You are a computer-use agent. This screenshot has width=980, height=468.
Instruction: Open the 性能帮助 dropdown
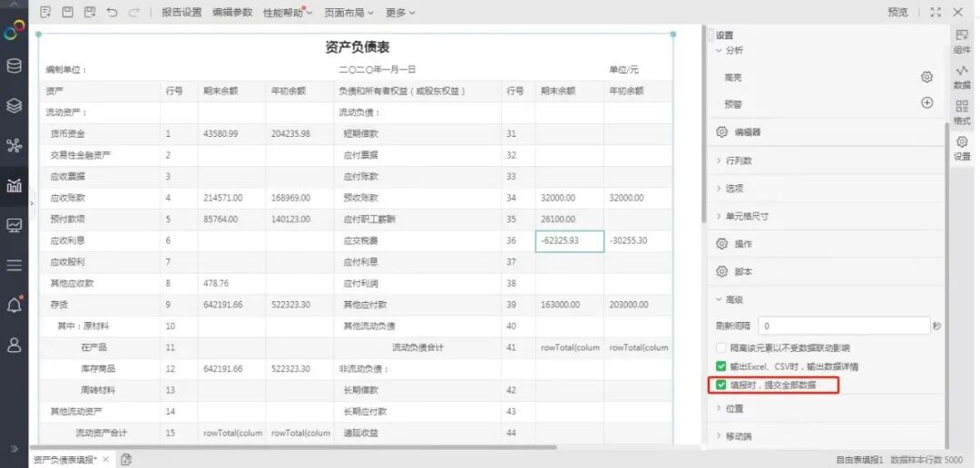coord(288,13)
